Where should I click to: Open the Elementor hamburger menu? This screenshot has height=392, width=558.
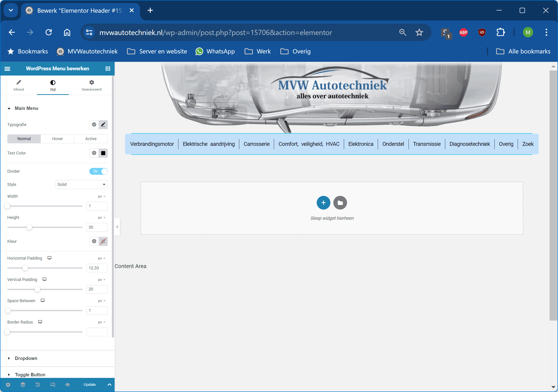tap(7, 69)
